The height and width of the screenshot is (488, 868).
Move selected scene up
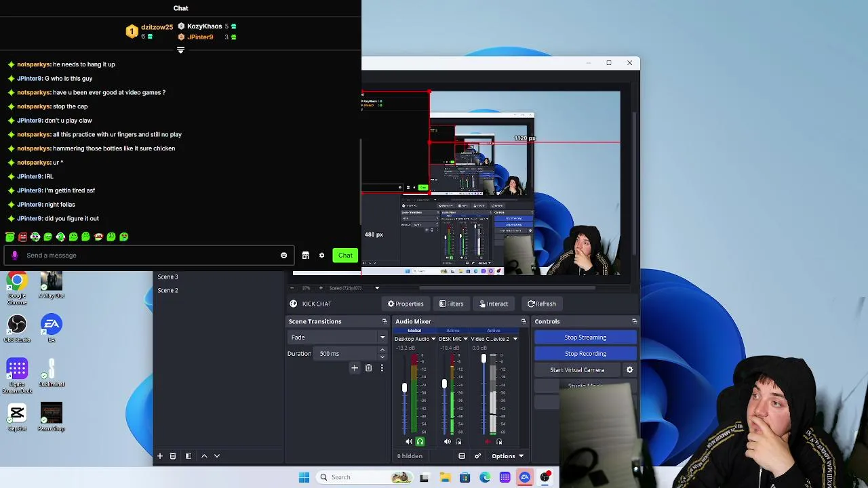[x=204, y=456]
